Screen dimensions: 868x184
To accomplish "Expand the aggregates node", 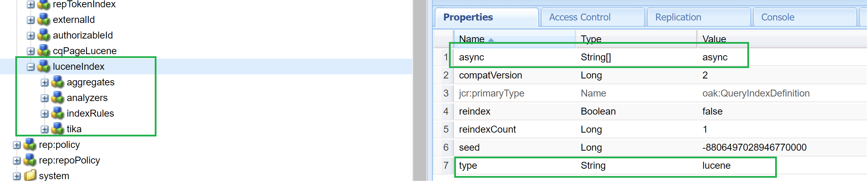I will click(45, 83).
